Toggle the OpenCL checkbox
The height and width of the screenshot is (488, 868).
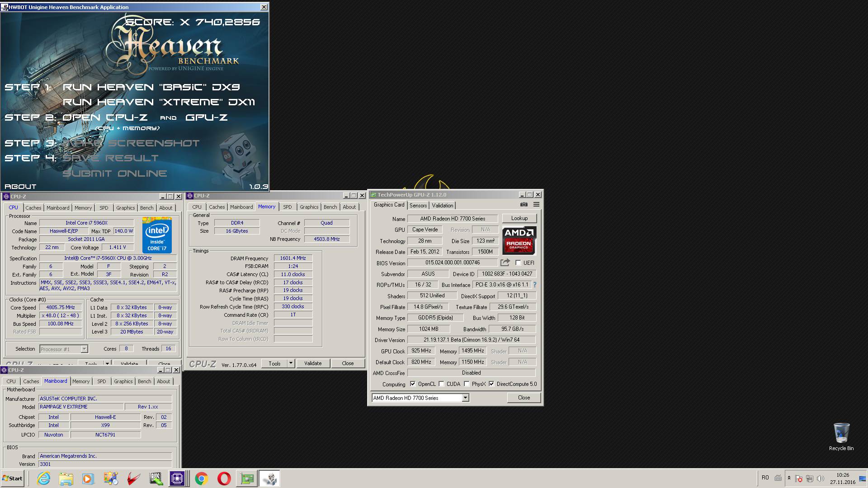(x=413, y=384)
